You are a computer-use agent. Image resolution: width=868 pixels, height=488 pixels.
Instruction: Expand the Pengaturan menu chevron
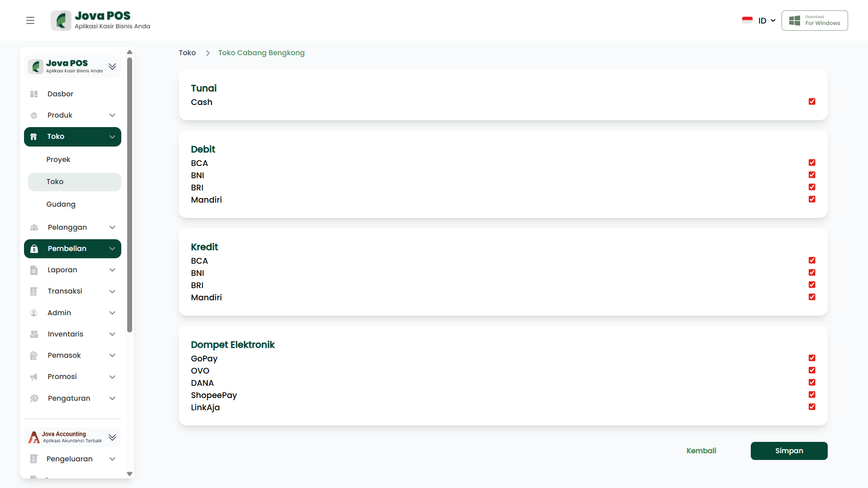click(112, 398)
